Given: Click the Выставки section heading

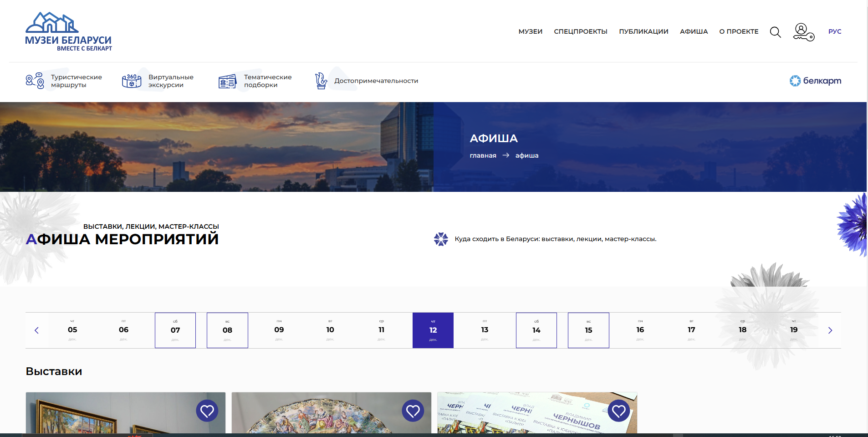Looking at the screenshot, I should (54, 371).
